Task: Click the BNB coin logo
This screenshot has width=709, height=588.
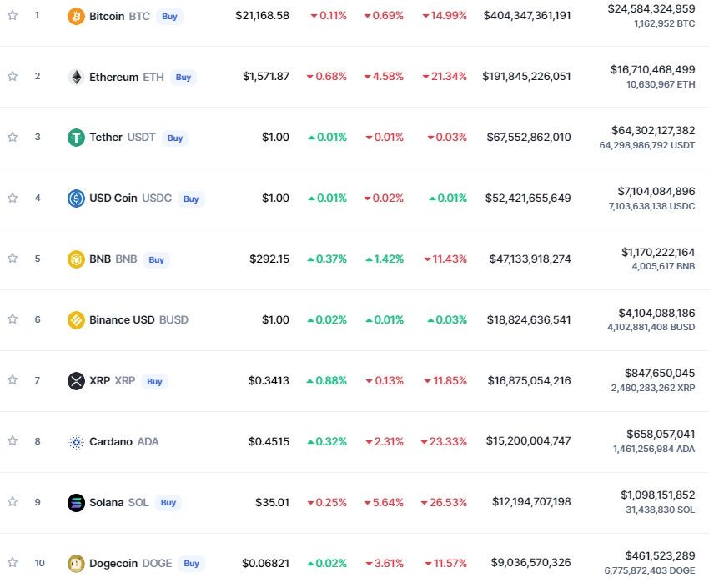Action: tap(76, 259)
